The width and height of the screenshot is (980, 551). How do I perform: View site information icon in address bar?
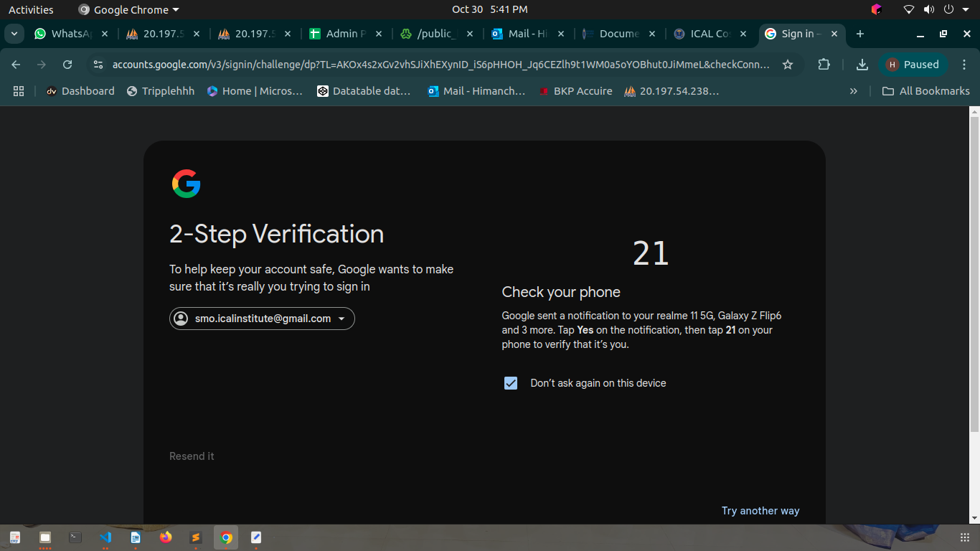pos(99,65)
